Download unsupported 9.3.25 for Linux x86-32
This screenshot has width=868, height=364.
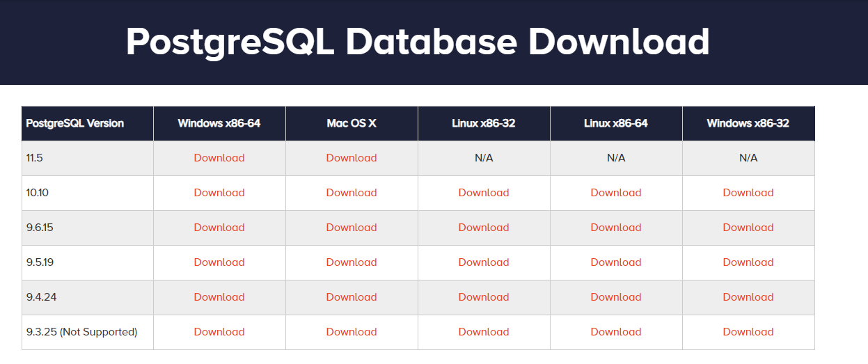[x=484, y=332]
